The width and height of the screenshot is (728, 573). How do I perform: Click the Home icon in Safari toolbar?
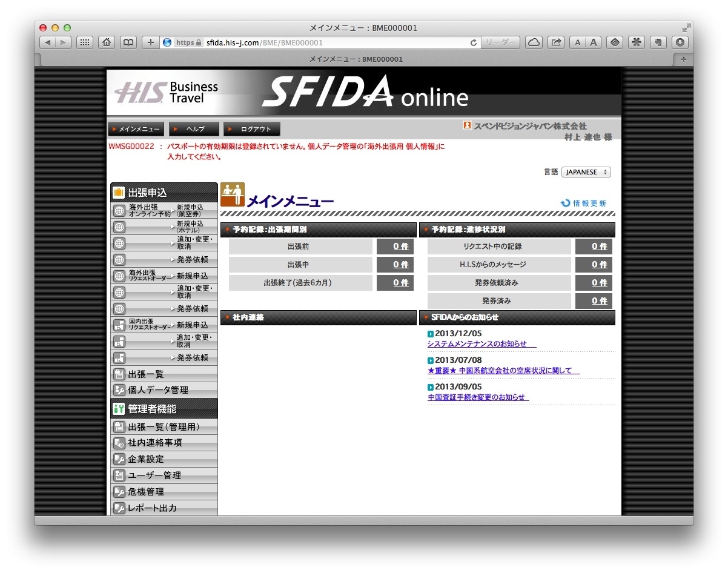107,42
